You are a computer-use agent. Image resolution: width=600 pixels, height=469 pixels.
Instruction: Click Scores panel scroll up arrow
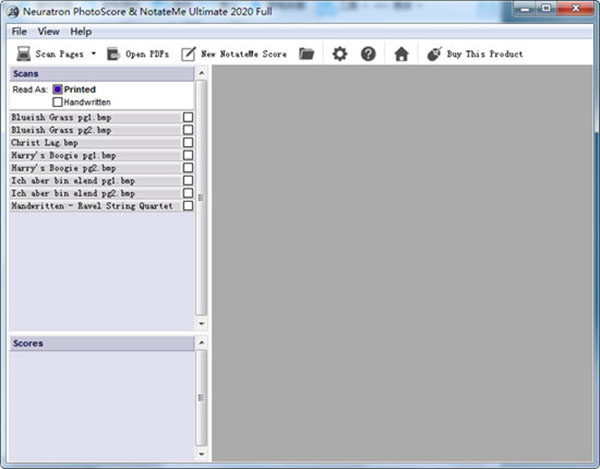point(201,342)
